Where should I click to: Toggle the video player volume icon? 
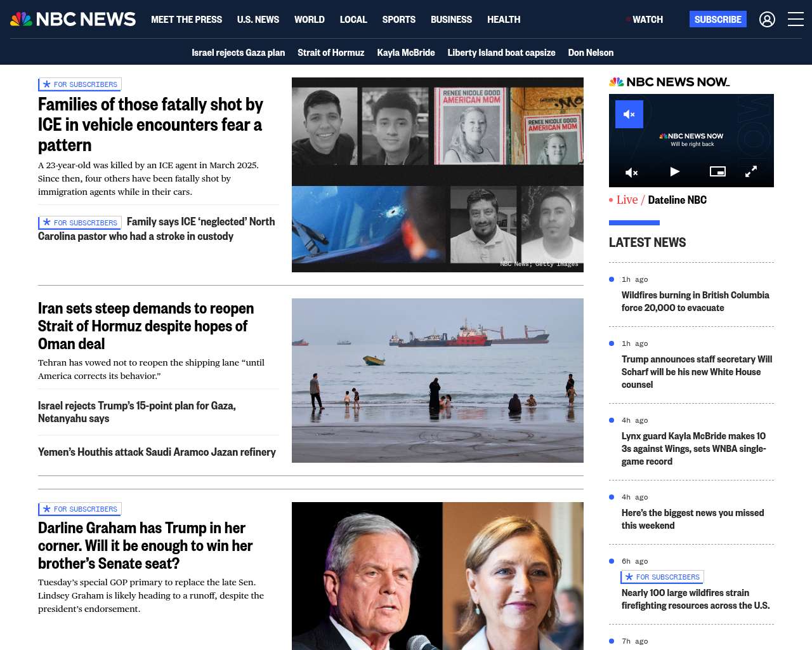[632, 172]
